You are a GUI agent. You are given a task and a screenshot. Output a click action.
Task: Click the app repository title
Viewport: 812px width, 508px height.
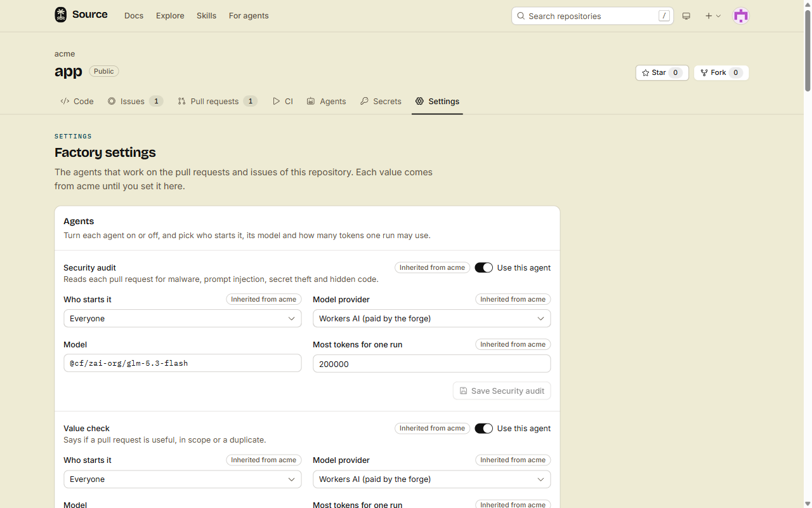69,71
